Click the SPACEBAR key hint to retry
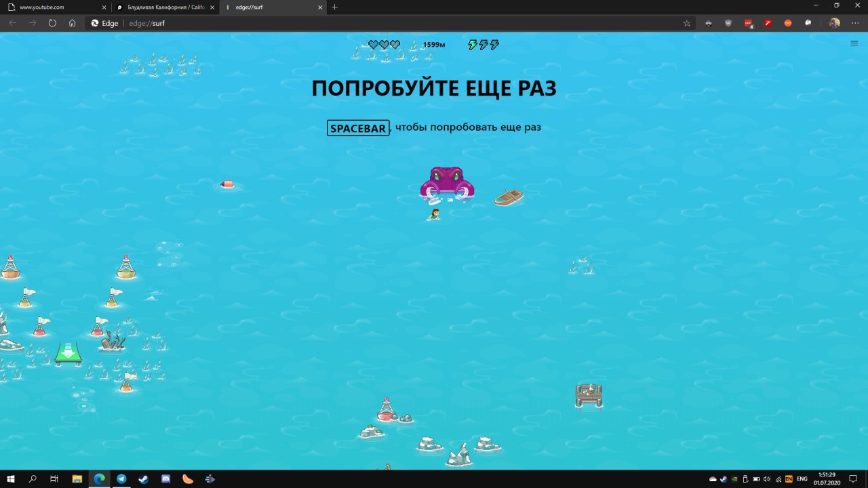Viewport: 868px width, 488px height. pos(358,128)
